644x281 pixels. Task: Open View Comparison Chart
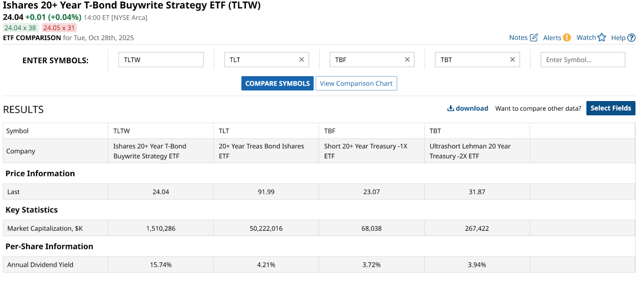point(356,83)
